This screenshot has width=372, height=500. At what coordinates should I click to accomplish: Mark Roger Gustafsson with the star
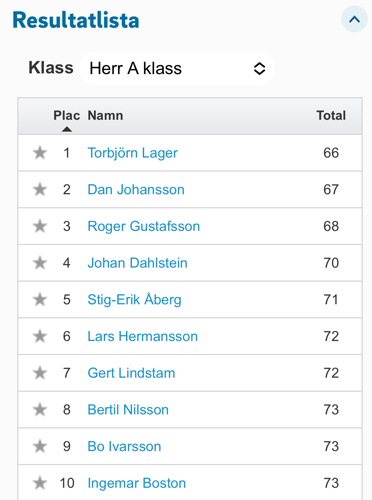pos(40,226)
